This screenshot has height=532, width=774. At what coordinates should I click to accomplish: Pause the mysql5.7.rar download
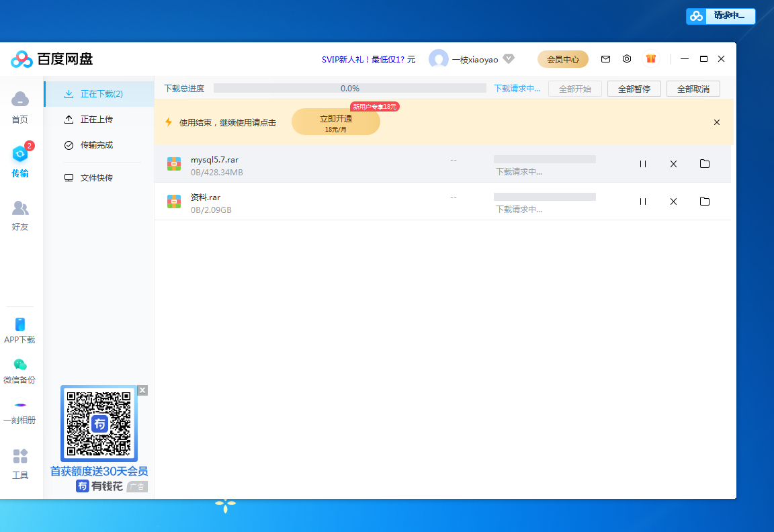(x=643, y=164)
